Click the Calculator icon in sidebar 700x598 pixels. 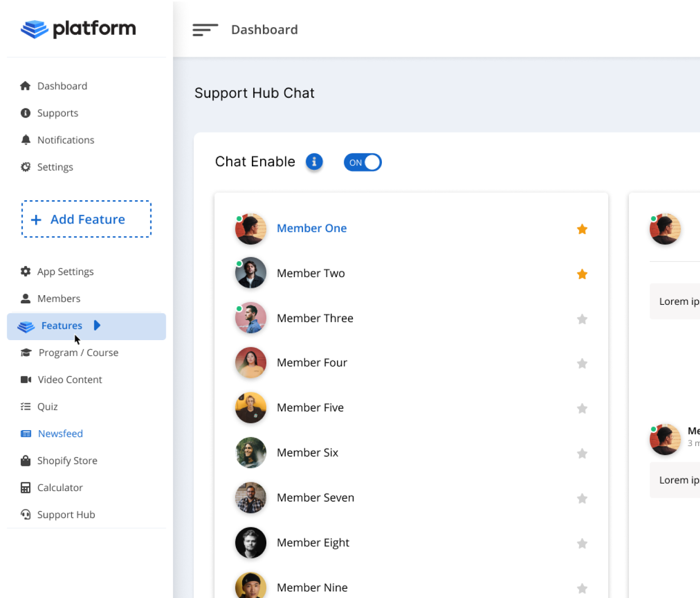coord(26,488)
